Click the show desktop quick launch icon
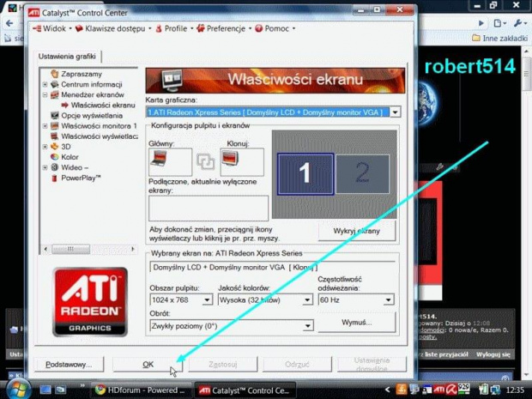 (x=45, y=390)
